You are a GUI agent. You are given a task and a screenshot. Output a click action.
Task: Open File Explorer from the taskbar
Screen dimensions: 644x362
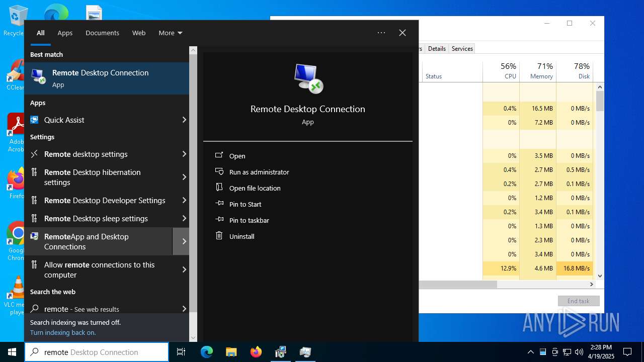pyautogui.click(x=231, y=352)
